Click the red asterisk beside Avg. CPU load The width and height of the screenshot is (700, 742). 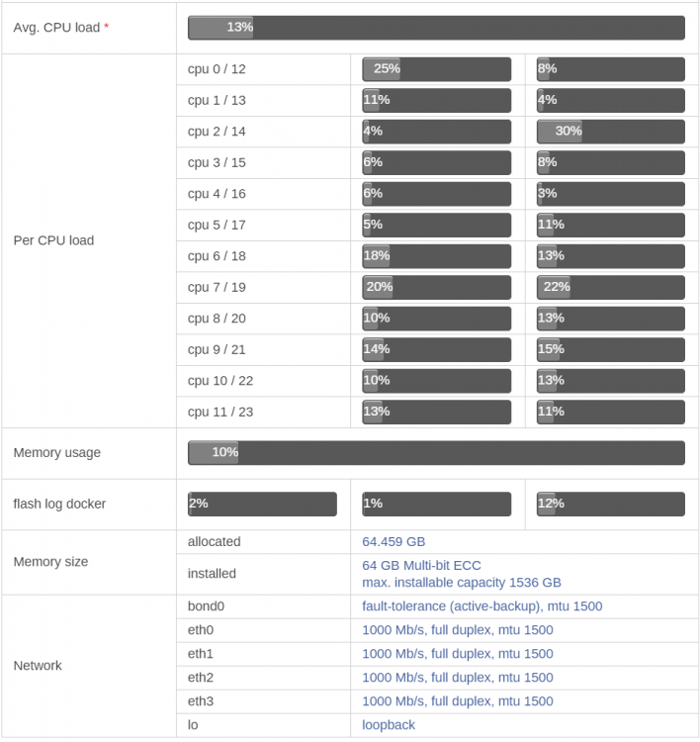click(x=107, y=27)
